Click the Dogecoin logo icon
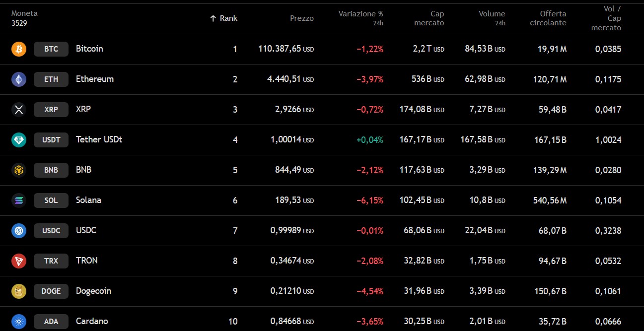The width and height of the screenshot is (644, 331). pos(19,291)
